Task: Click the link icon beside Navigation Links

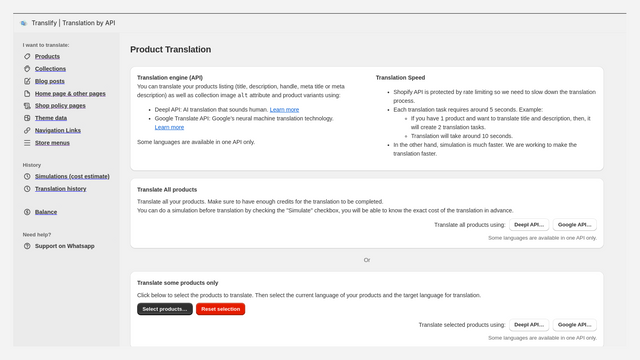Action: pyautogui.click(x=27, y=130)
